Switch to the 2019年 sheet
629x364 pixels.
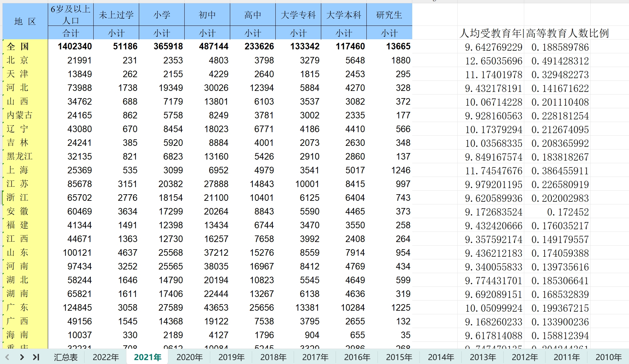click(231, 357)
